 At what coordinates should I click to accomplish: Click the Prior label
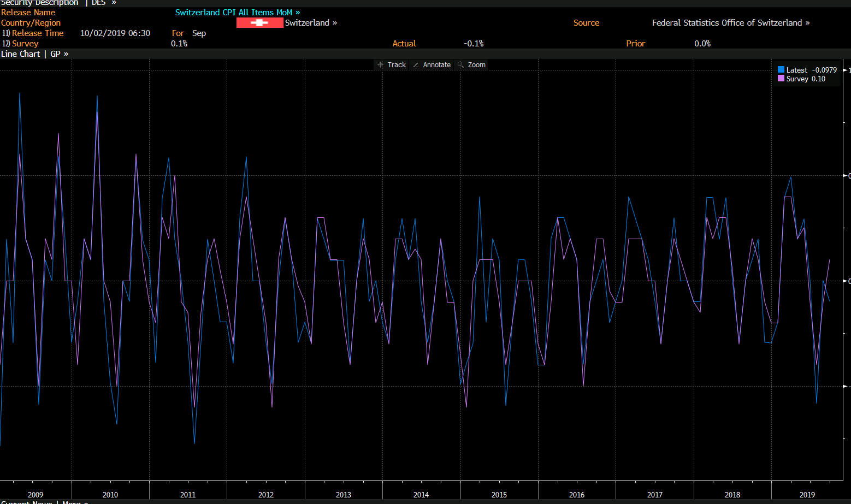[x=636, y=43]
